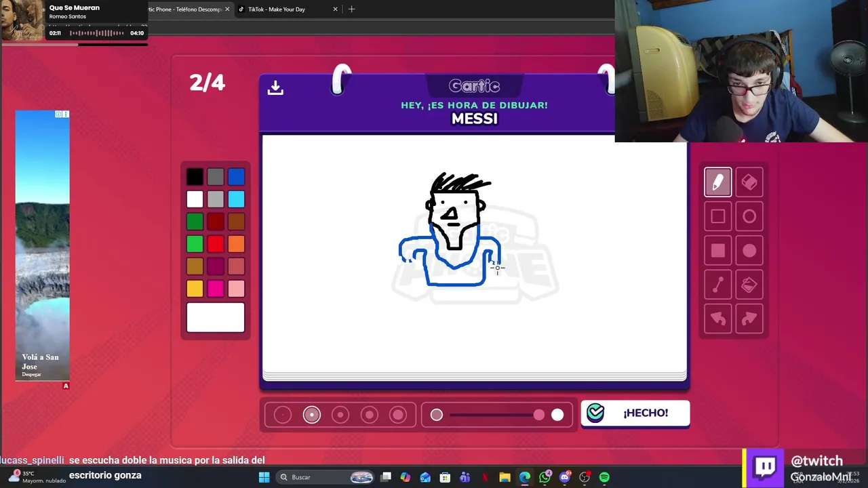Close the TikTok browser tab
Viewport: 868px width, 488px height.
pos(335,9)
